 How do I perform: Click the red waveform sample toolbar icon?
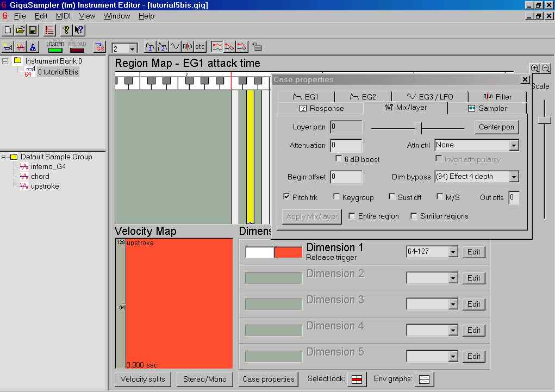coord(20,47)
